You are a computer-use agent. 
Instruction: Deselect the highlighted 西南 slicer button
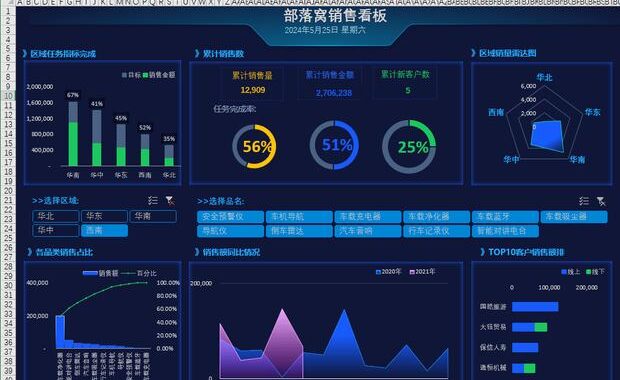pyautogui.click(x=104, y=231)
